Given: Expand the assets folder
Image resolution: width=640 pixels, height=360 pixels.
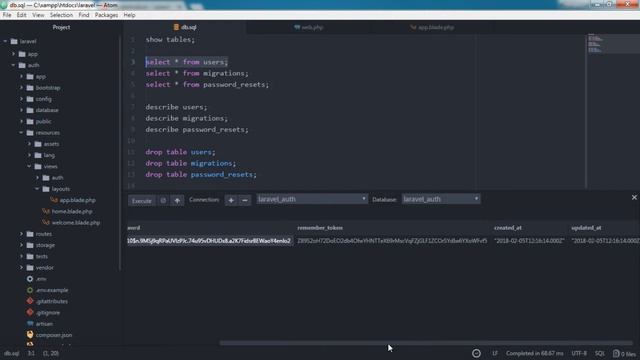Looking at the screenshot, I should tap(29, 144).
